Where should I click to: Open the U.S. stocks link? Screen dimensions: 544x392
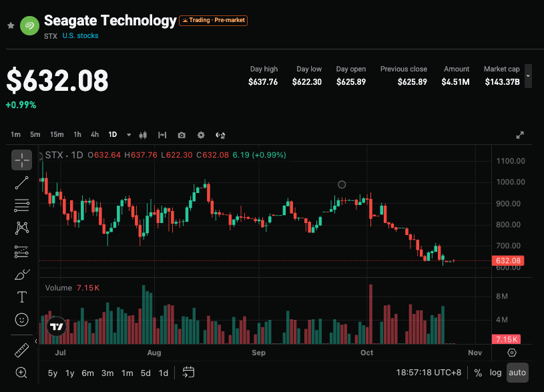(x=80, y=36)
